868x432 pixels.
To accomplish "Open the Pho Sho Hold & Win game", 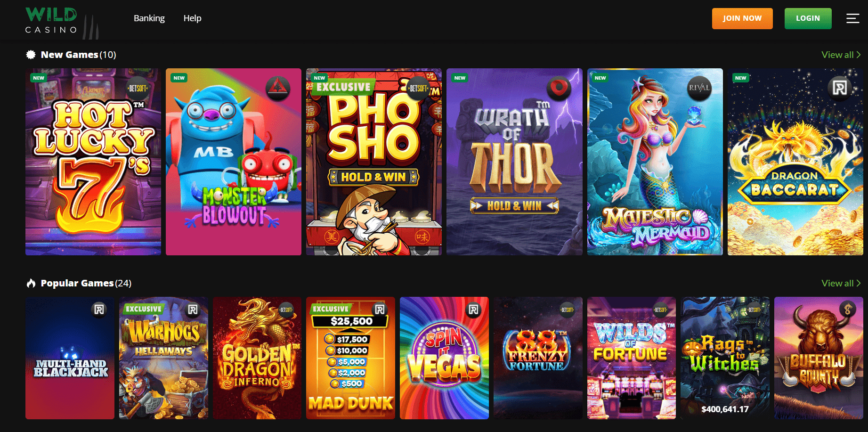I will (374, 162).
